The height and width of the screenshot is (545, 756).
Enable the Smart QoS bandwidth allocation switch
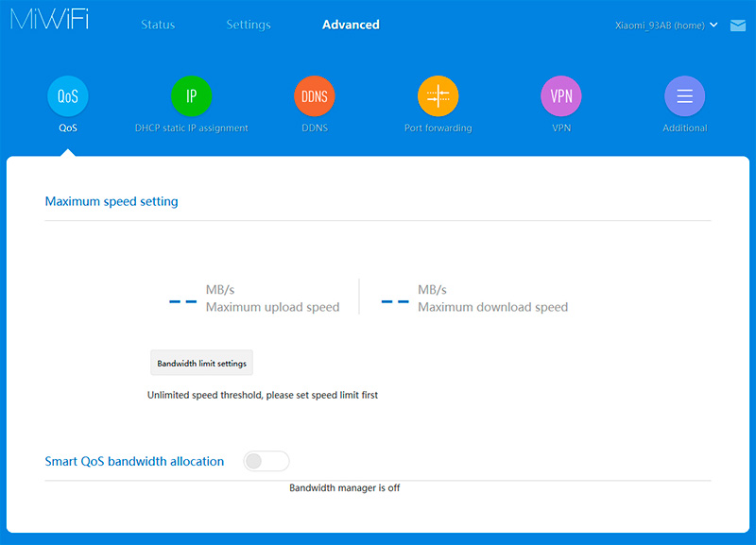pos(266,461)
